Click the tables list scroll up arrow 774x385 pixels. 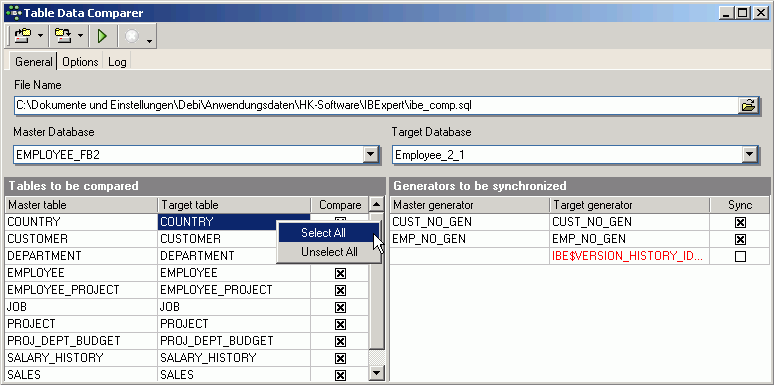point(377,204)
